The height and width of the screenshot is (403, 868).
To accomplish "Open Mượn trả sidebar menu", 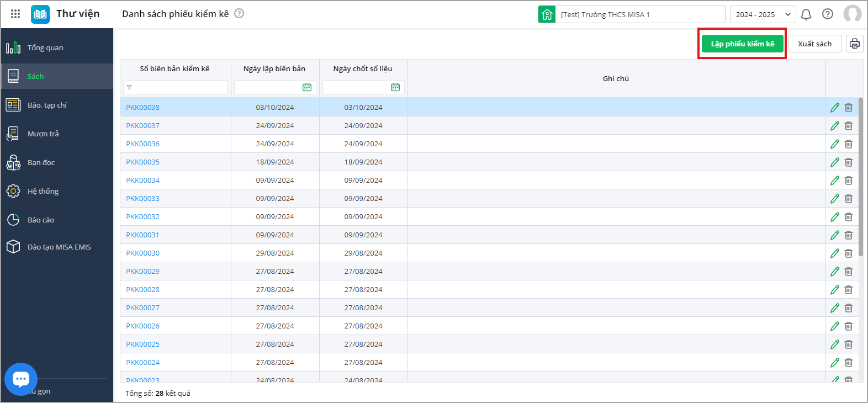I will point(43,134).
